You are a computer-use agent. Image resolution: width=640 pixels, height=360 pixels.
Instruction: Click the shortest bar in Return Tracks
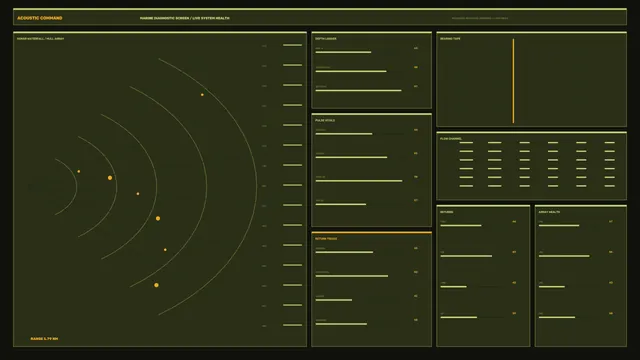tap(333, 300)
